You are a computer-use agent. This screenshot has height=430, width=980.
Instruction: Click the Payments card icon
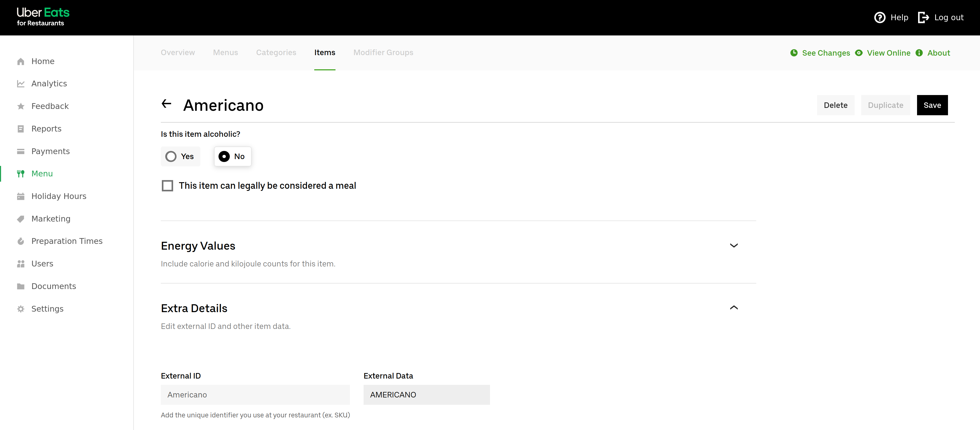[21, 151]
